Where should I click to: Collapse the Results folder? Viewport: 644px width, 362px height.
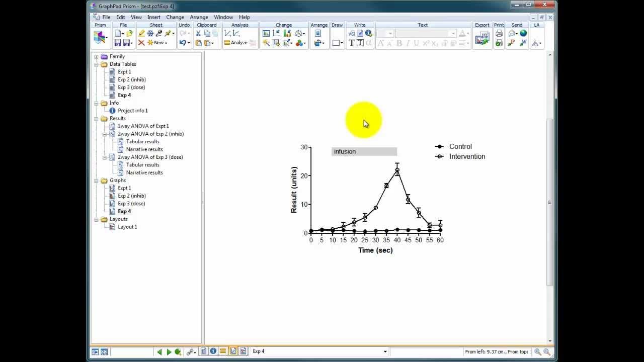tap(97, 119)
